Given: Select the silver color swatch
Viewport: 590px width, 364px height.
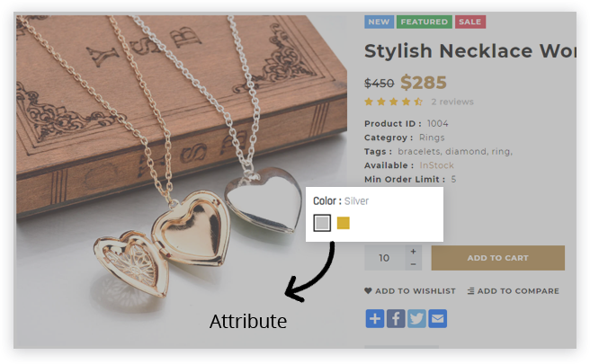Looking at the screenshot, I should click(x=322, y=223).
